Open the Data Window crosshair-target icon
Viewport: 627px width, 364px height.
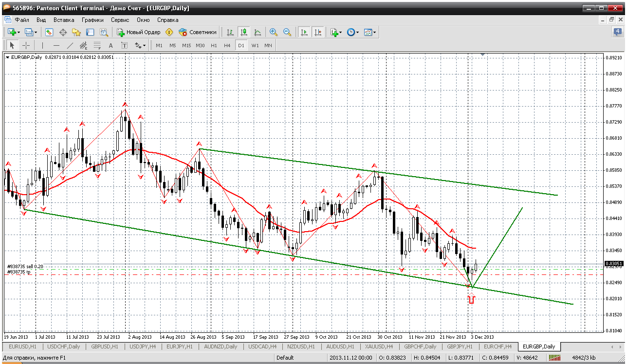click(63, 32)
